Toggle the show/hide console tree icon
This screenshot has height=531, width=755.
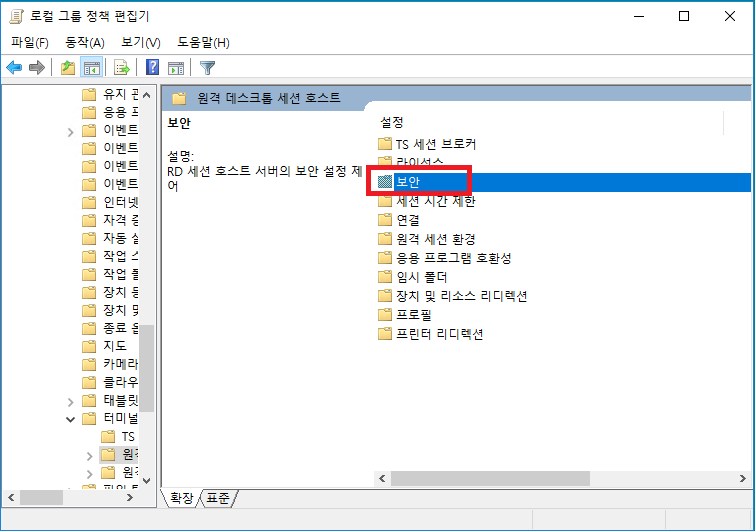[90, 68]
